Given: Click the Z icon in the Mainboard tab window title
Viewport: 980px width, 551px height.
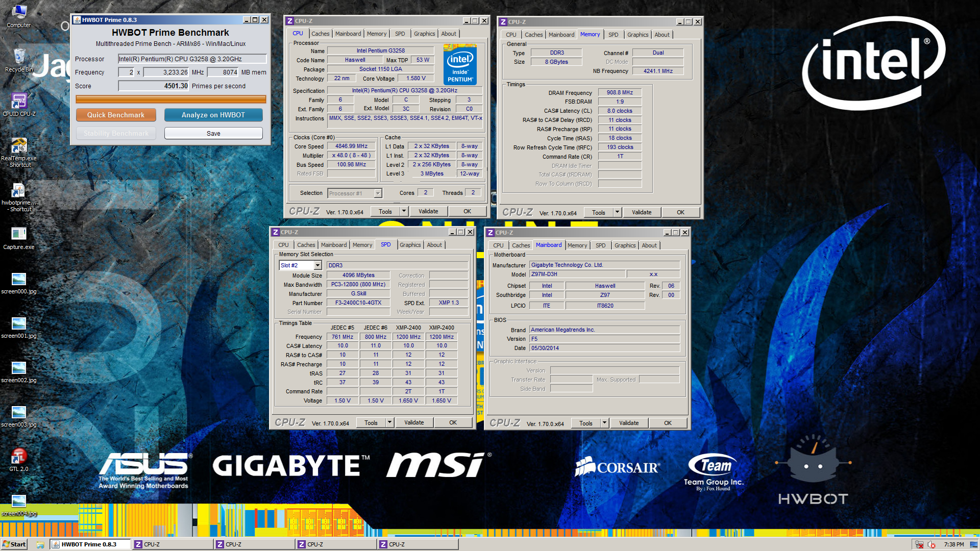Looking at the screenshot, I should pos(491,233).
